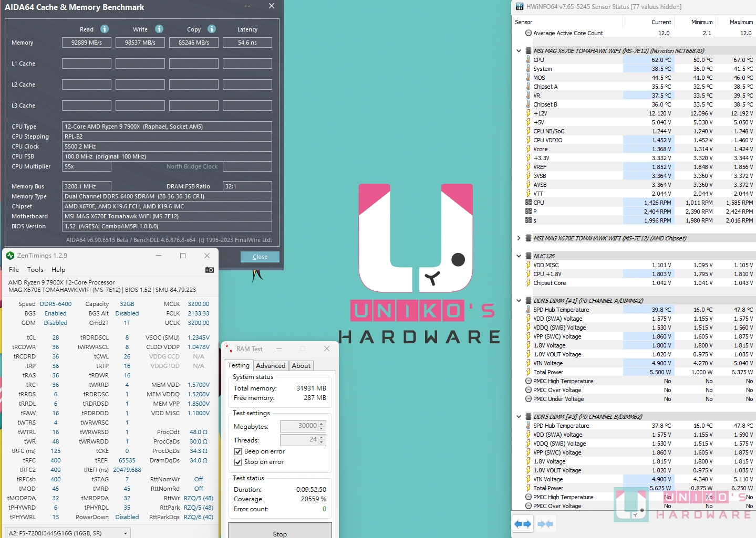Click the MOS thermometer icon in HWiNFO
756x538 pixels.
tap(529, 78)
